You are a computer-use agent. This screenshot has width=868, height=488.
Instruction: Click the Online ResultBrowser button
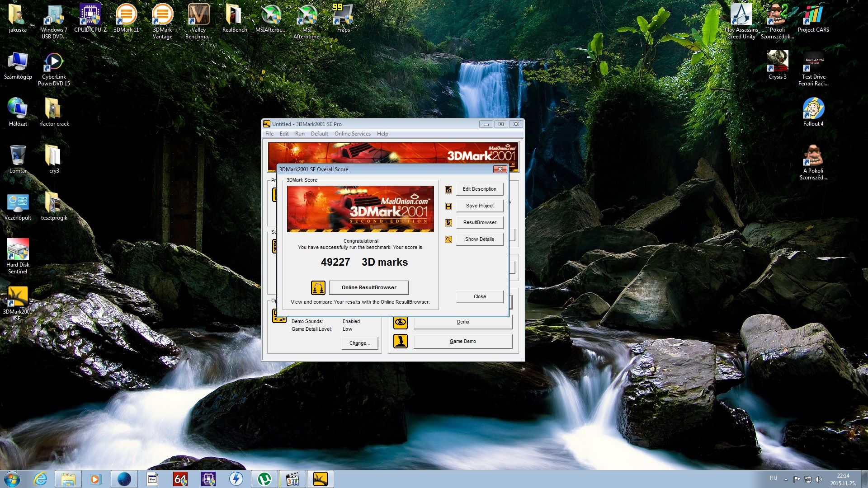pos(369,287)
